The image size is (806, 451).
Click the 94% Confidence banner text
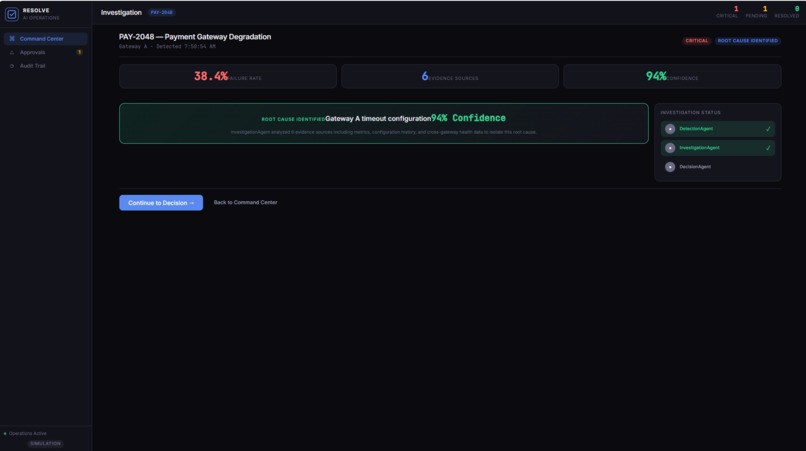(468, 118)
